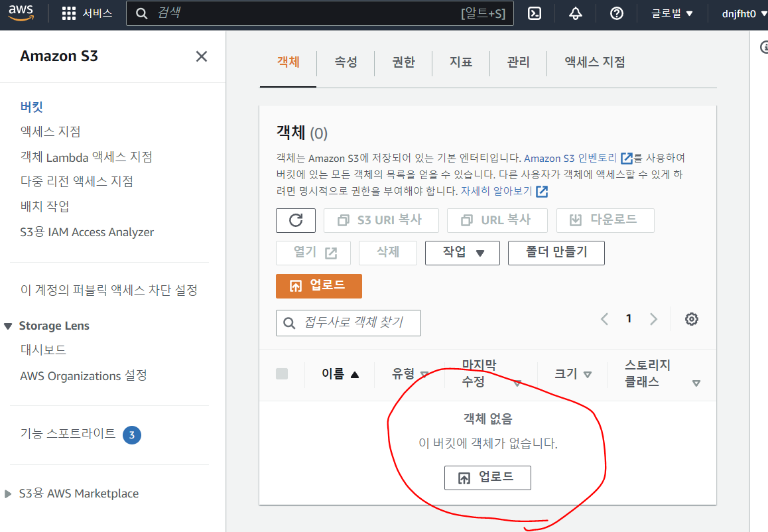Refresh the objects list

click(x=296, y=220)
